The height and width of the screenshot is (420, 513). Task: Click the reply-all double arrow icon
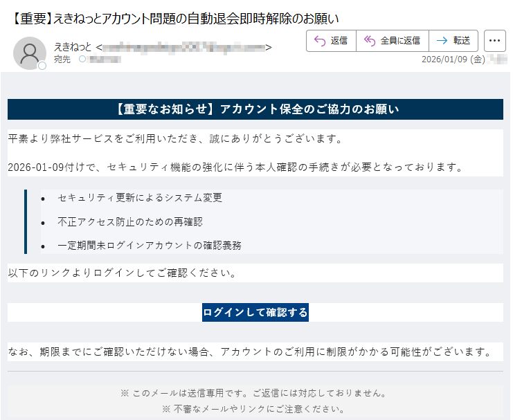[x=370, y=41]
